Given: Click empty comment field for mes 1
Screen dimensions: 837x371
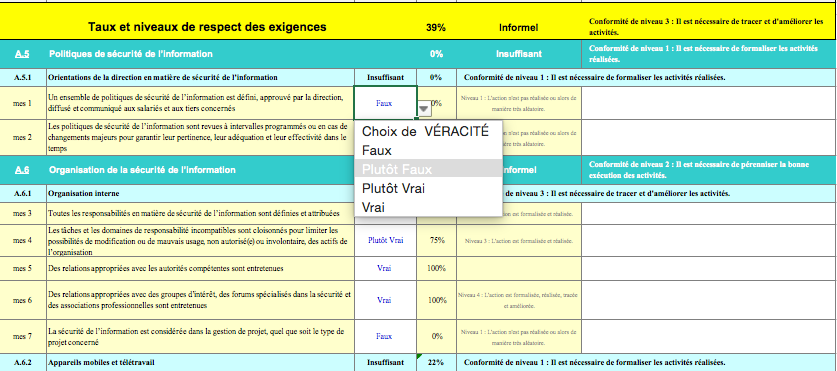Looking at the screenshot, I should coord(708,103).
